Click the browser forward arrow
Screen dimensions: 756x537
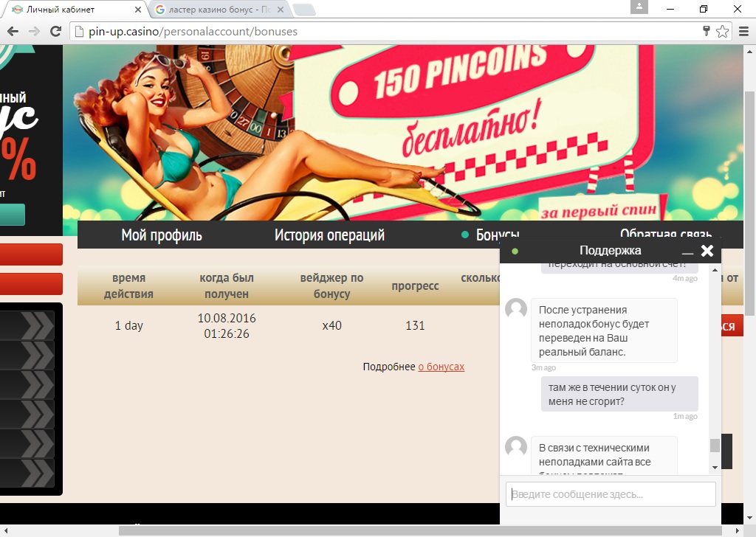[x=34, y=31]
